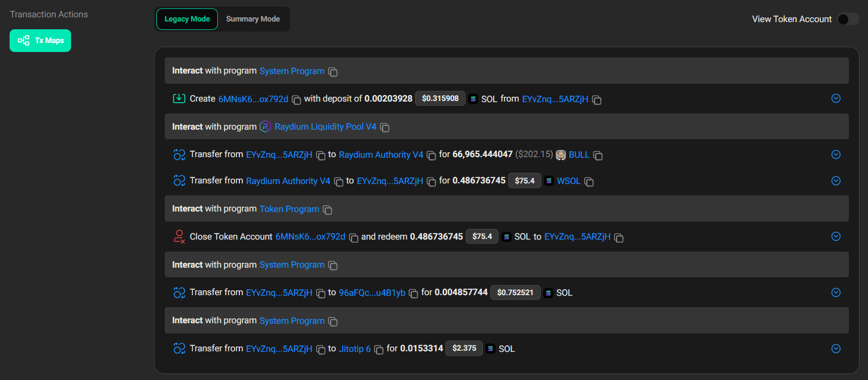Click the $2.375 value badge

464,348
